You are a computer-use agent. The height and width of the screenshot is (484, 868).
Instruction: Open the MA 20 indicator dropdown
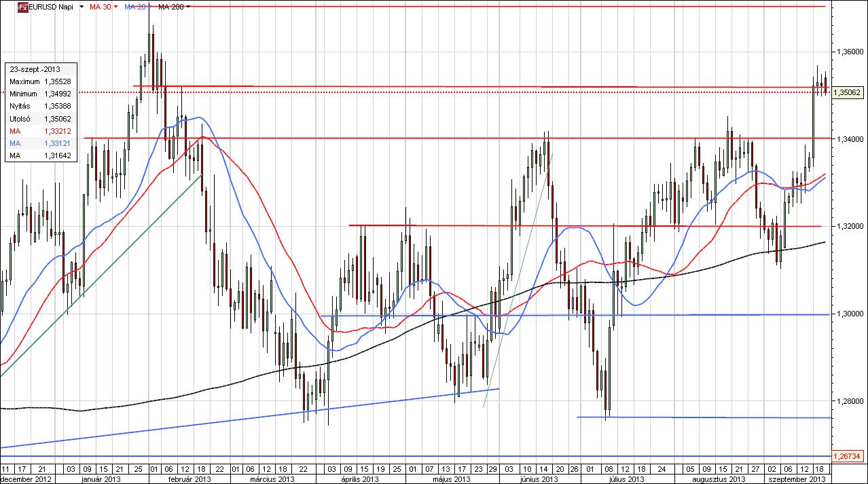coord(151,7)
